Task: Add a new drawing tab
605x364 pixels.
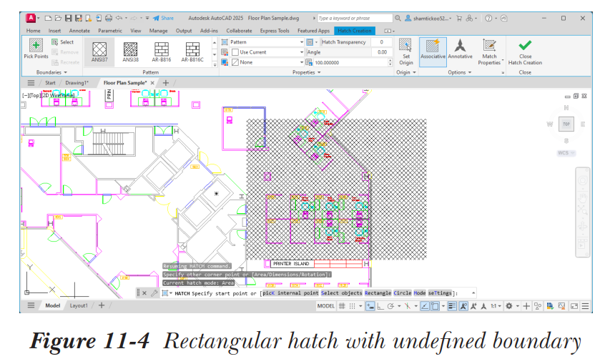Action: coord(166,83)
